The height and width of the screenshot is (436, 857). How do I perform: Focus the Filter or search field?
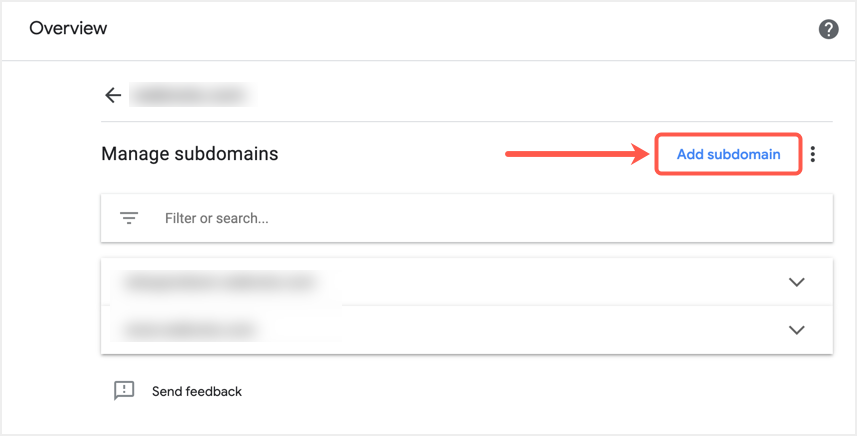(x=400, y=218)
